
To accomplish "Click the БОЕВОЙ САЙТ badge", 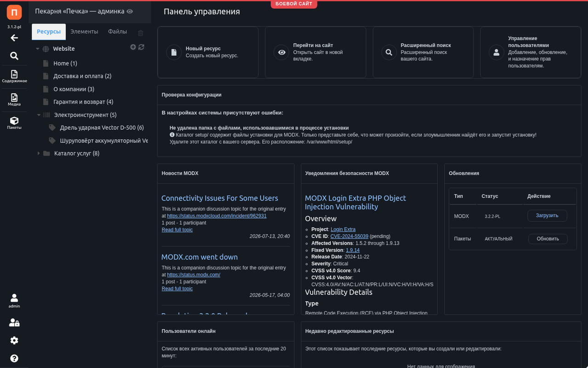I will [294, 4].
